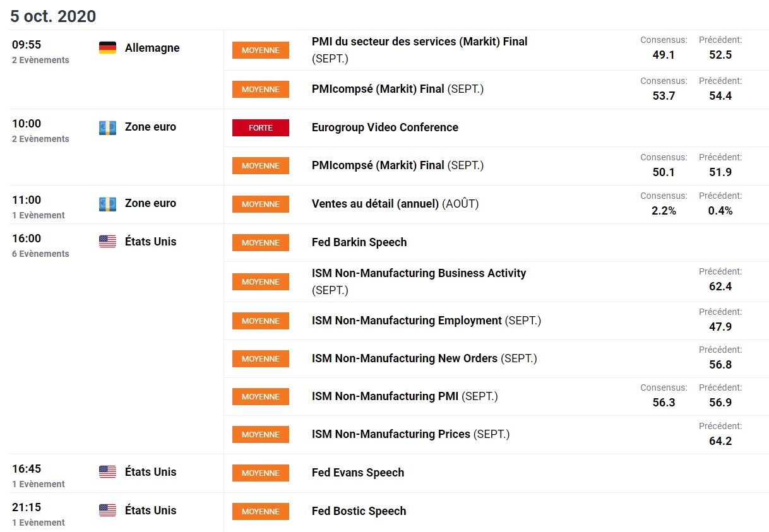Click the US flag icon at 16:00
Viewport: 769px width, 532px height.
tap(107, 242)
